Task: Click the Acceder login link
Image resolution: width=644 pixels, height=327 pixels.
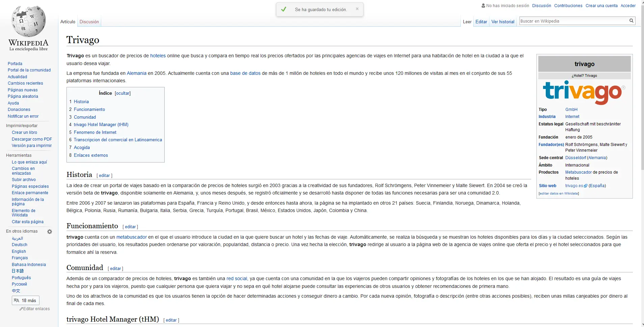Action: [x=628, y=6]
